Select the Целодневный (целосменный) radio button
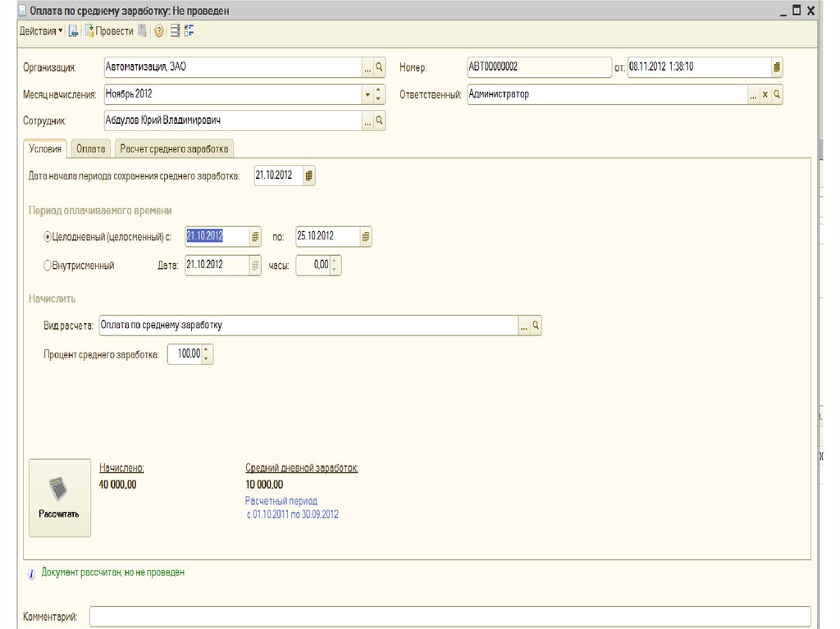The width and height of the screenshot is (840, 629). 48,236
